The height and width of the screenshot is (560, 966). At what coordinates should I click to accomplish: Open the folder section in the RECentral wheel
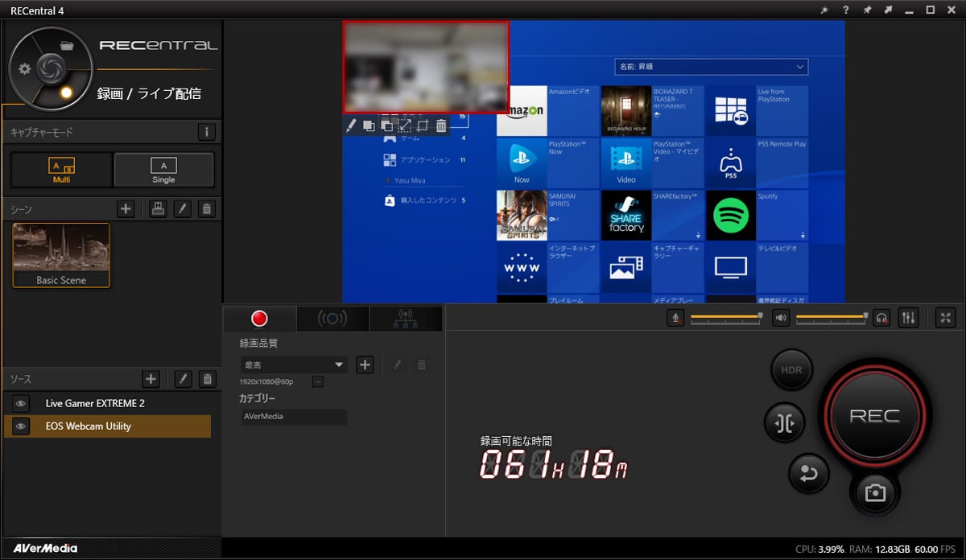[68, 45]
